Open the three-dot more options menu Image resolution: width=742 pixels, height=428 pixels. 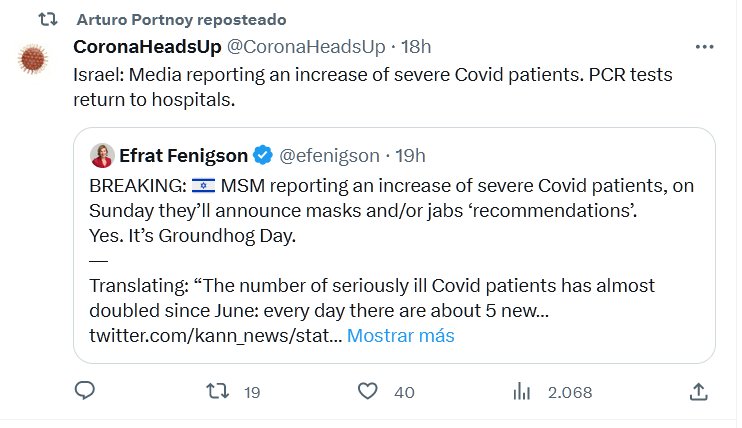[704, 47]
